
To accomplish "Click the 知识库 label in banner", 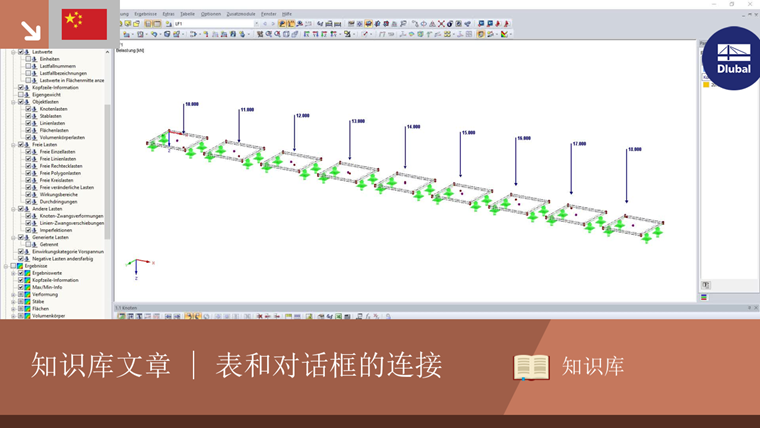I will tap(593, 366).
